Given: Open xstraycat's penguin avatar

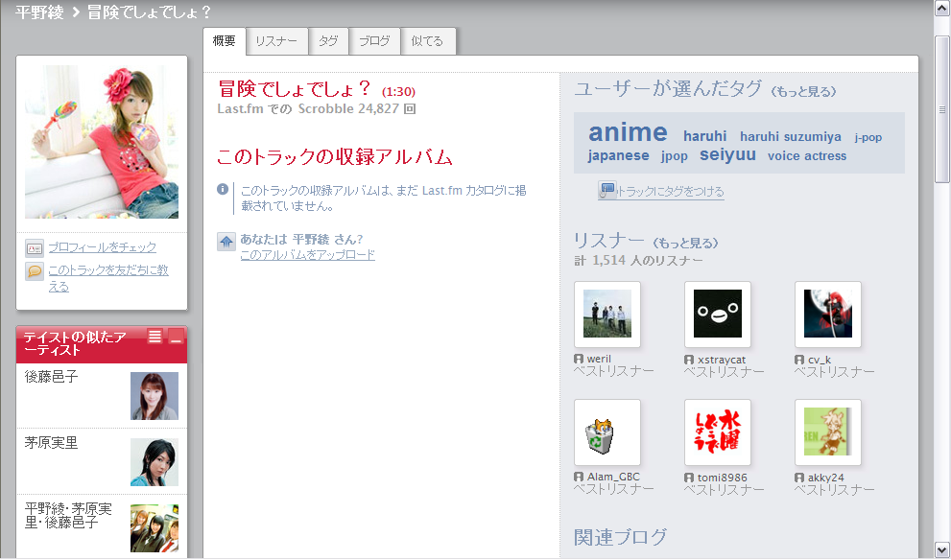Looking at the screenshot, I should (x=718, y=314).
